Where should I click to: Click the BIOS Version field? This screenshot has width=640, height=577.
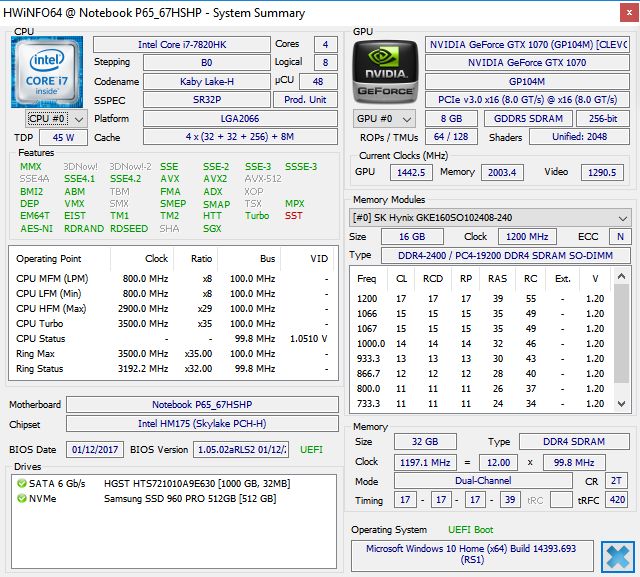(240, 450)
